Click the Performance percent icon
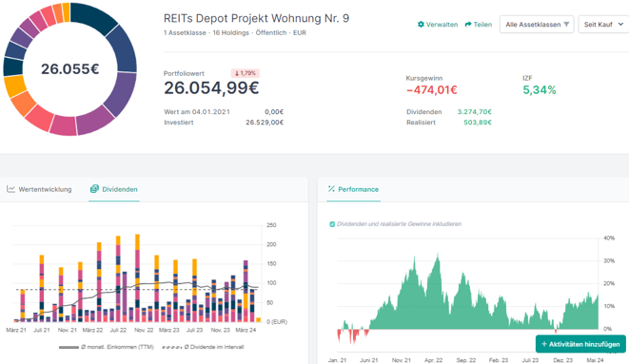 coord(331,189)
